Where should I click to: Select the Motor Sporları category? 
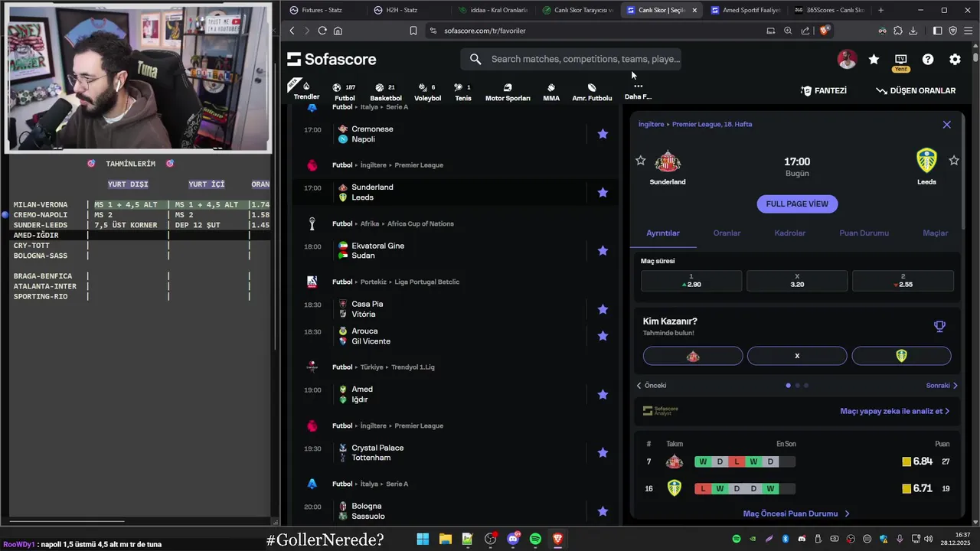pos(508,92)
